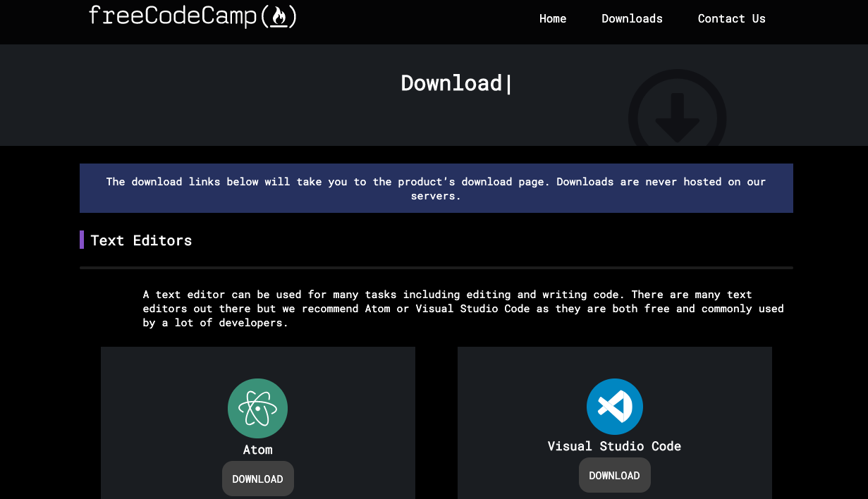
Task: Open the Contact Us page
Action: pos(731,19)
